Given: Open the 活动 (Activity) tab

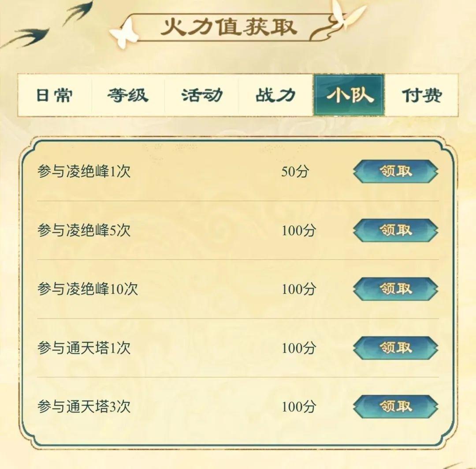Looking at the screenshot, I should tap(201, 95).
